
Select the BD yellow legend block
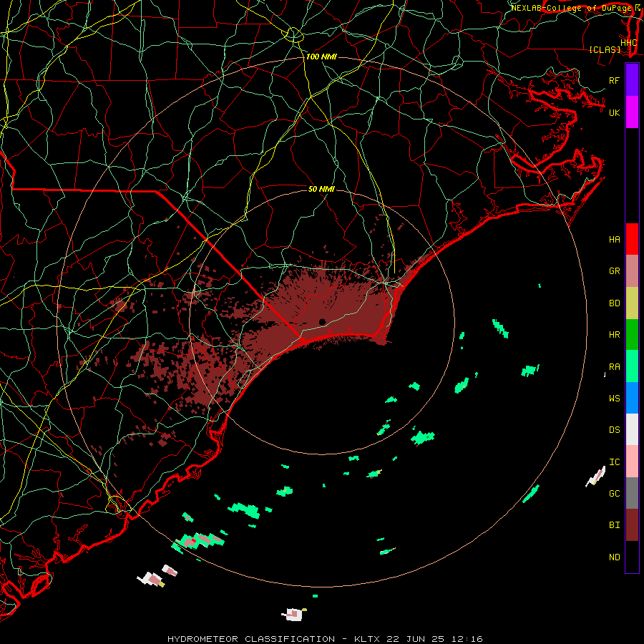point(632,303)
